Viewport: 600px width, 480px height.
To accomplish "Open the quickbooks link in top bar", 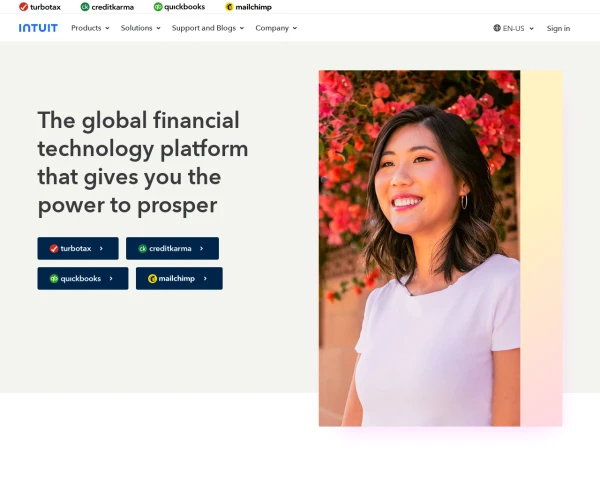I will 179,7.
